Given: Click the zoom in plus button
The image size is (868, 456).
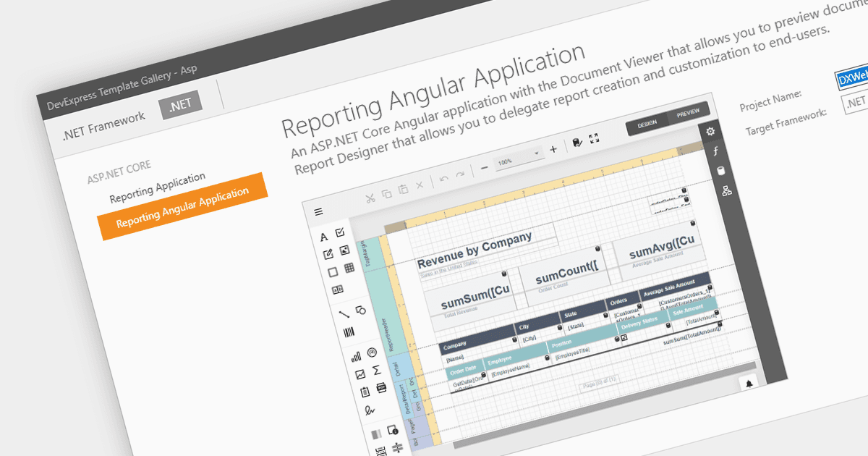Looking at the screenshot, I should click(x=553, y=148).
